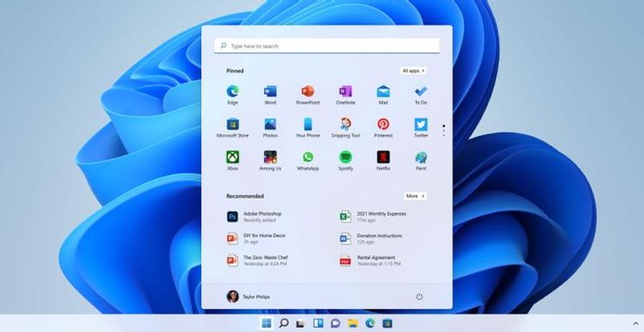
Task: Open Rental Agreement PDF
Action: pyautogui.click(x=370, y=260)
